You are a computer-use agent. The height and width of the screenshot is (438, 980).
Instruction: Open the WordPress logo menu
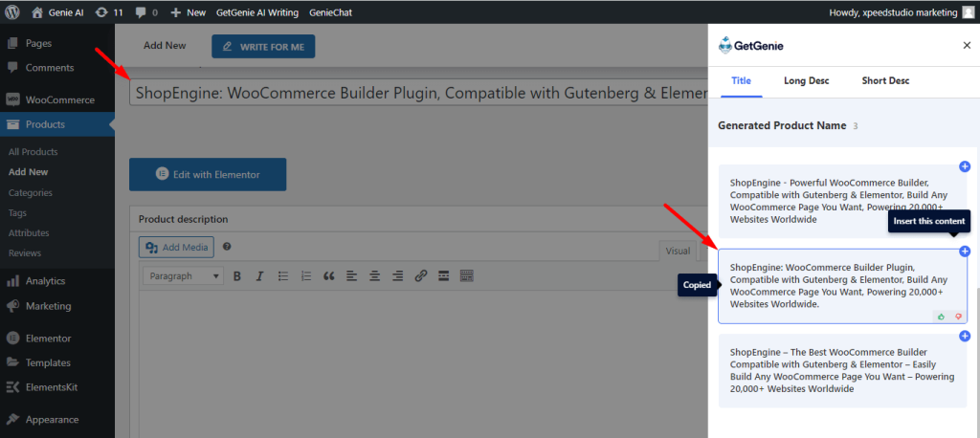(12, 11)
